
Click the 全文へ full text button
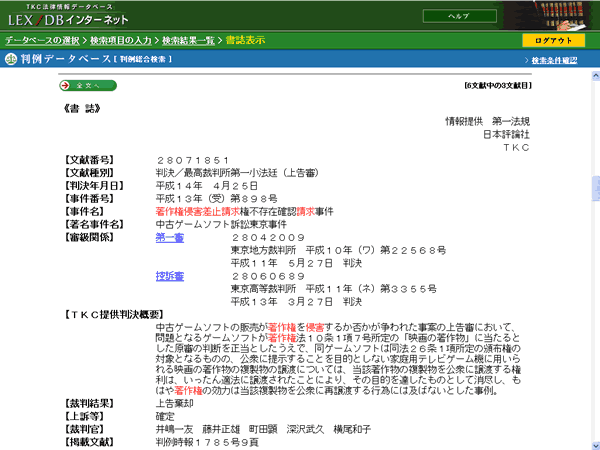click(x=88, y=85)
